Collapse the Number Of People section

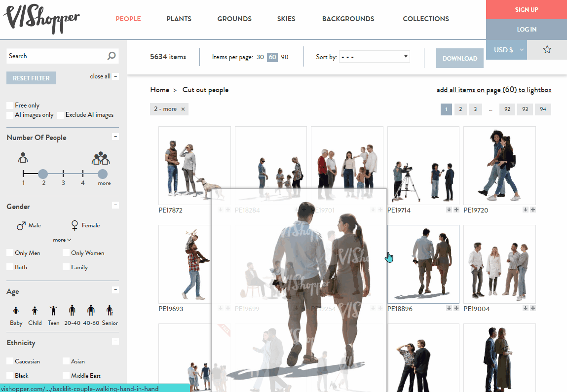tap(115, 137)
